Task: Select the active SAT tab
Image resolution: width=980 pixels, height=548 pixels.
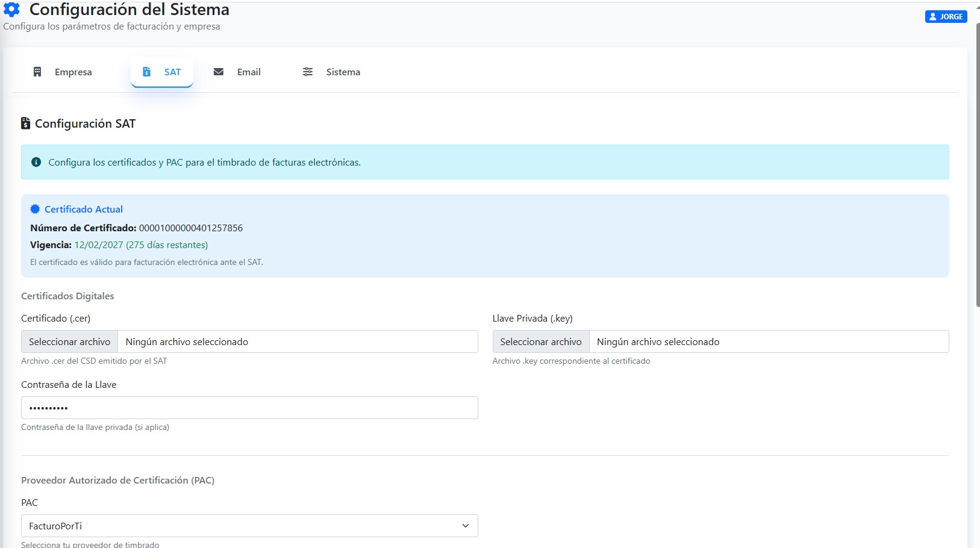Action: 162,72
